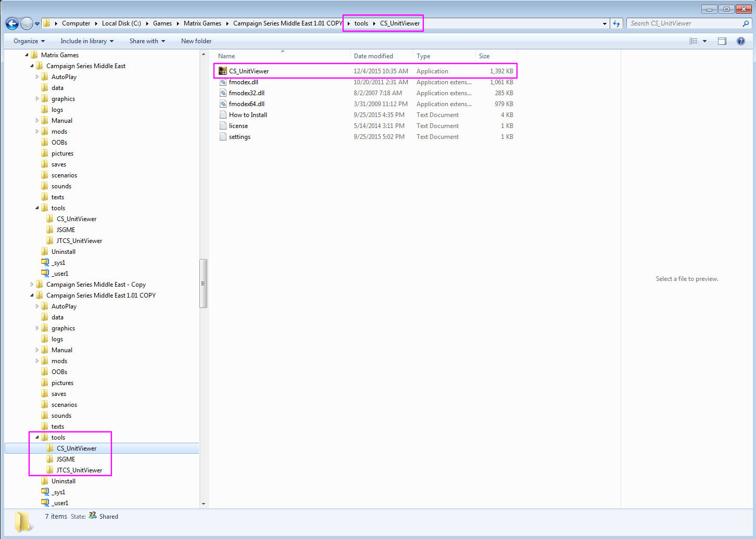Expand the mods node in the 1.01 COPY tree
The image size is (756, 539).
point(37,361)
